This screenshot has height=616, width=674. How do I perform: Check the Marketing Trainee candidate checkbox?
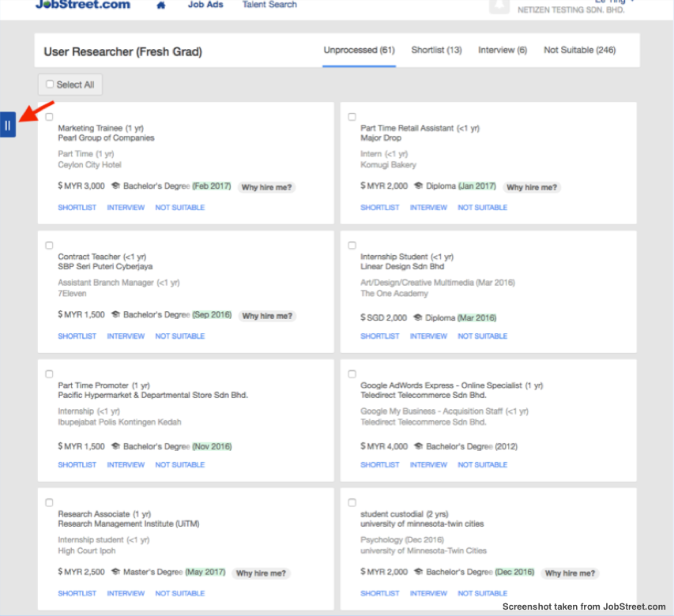coord(49,115)
